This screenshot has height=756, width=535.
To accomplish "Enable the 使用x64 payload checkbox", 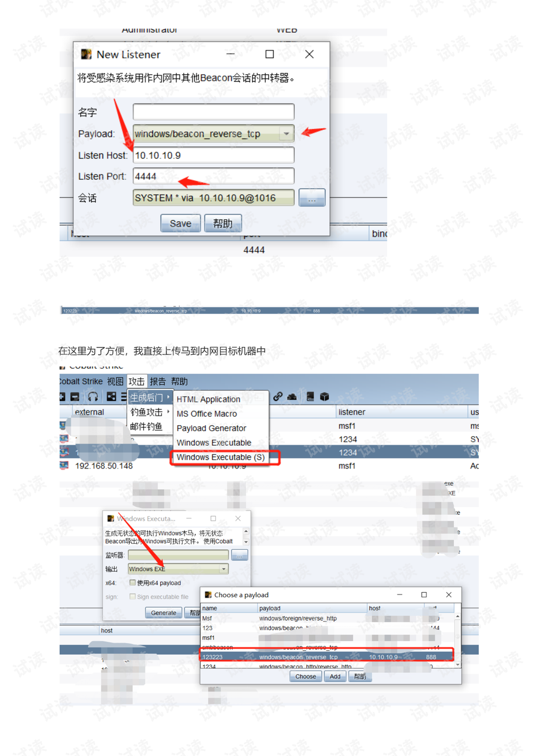I will pyautogui.click(x=133, y=583).
